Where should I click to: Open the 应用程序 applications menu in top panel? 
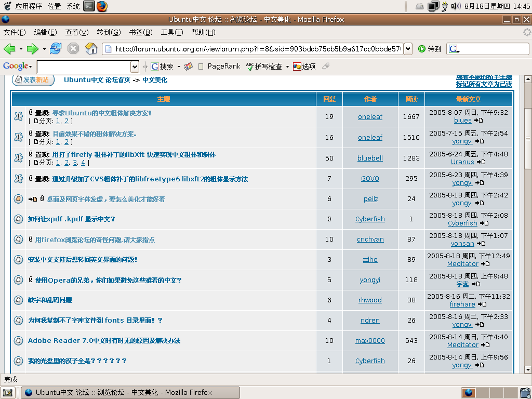[x=29, y=6]
